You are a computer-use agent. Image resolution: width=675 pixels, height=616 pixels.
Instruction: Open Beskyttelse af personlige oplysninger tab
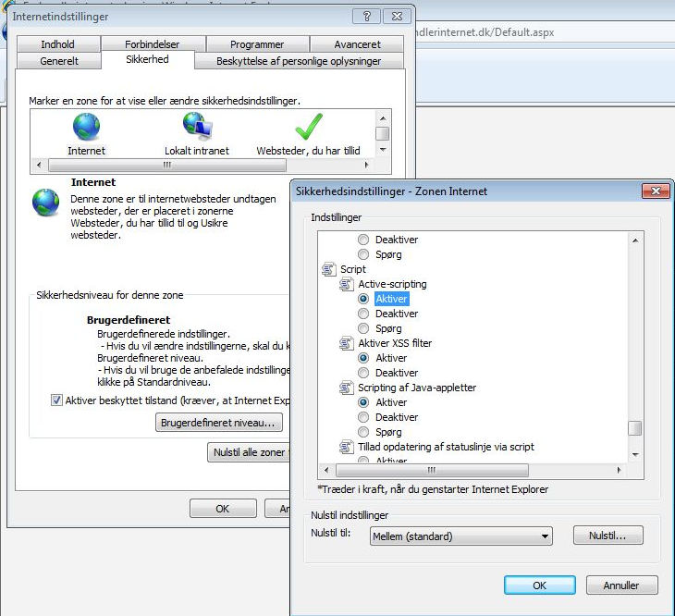tap(299, 61)
